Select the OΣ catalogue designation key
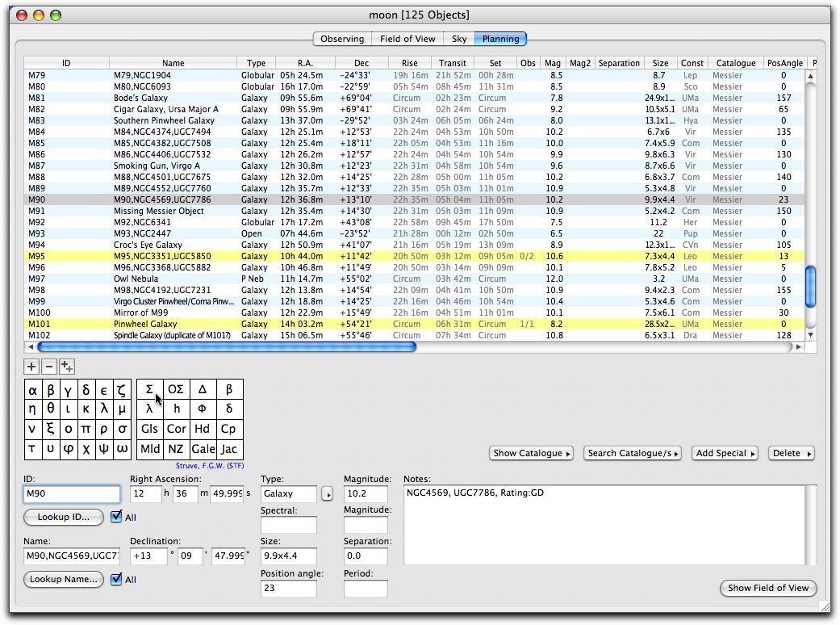Viewport: 840px width, 625px height. [176, 389]
